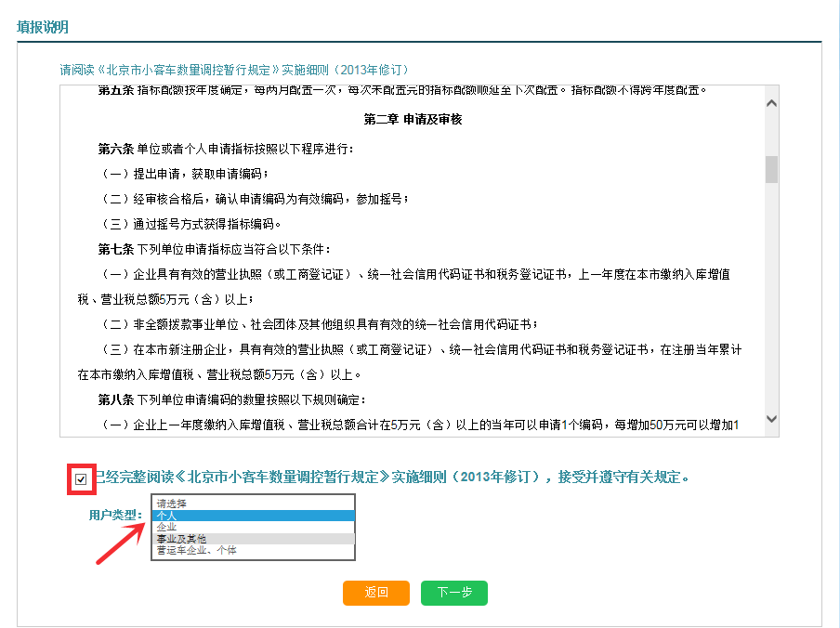840x628 pixels.
Task: Click the scrollbar thumb in the rules text box
Action: pyautogui.click(x=770, y=170)
